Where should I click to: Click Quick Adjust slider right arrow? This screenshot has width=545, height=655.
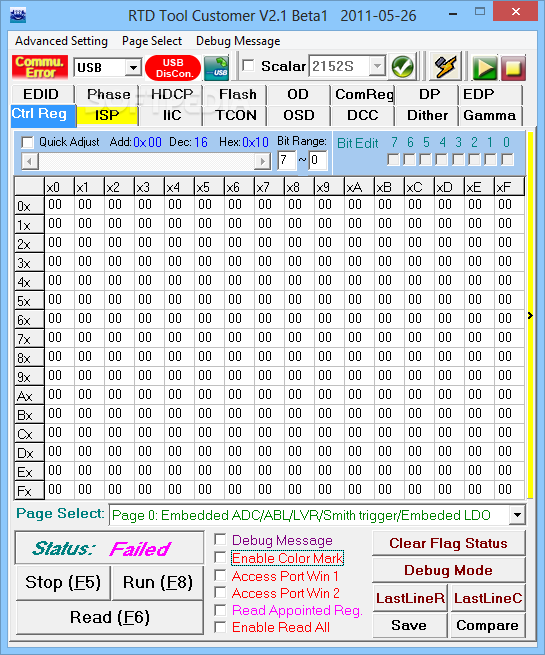263,161
